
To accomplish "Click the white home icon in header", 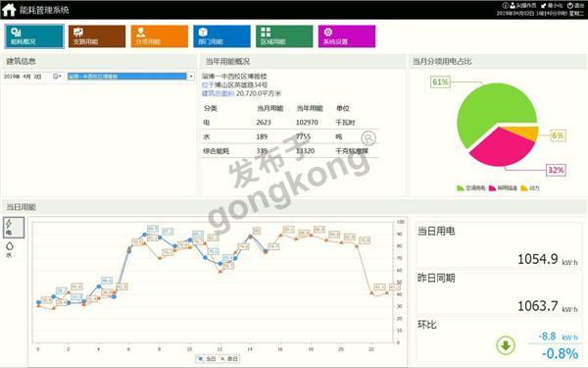I will point(9,10).
